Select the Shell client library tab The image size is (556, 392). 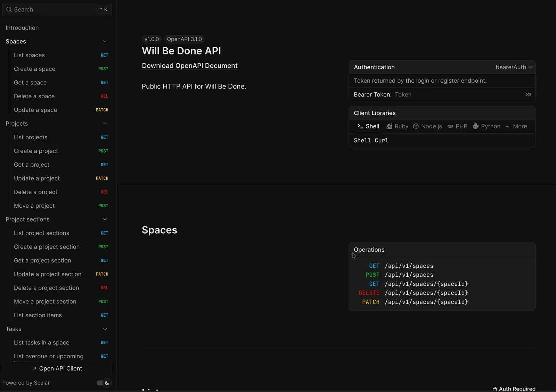click(368, 126)
